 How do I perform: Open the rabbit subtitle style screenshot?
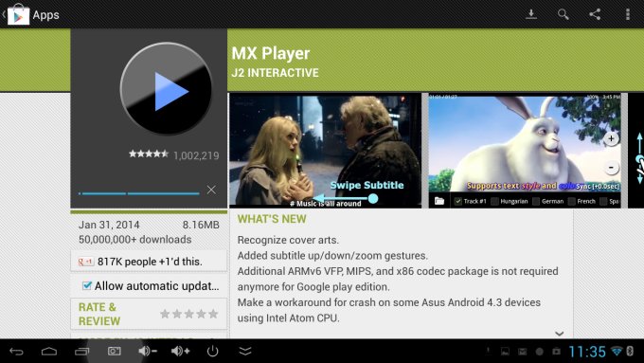pyautogui.click(x=525, y=151)
